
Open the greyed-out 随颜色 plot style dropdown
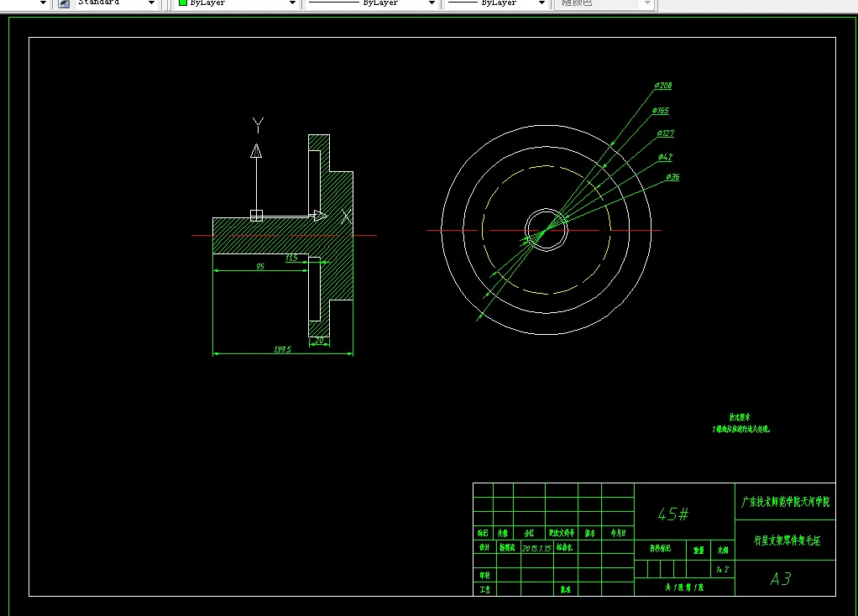(x=647, y=3)
